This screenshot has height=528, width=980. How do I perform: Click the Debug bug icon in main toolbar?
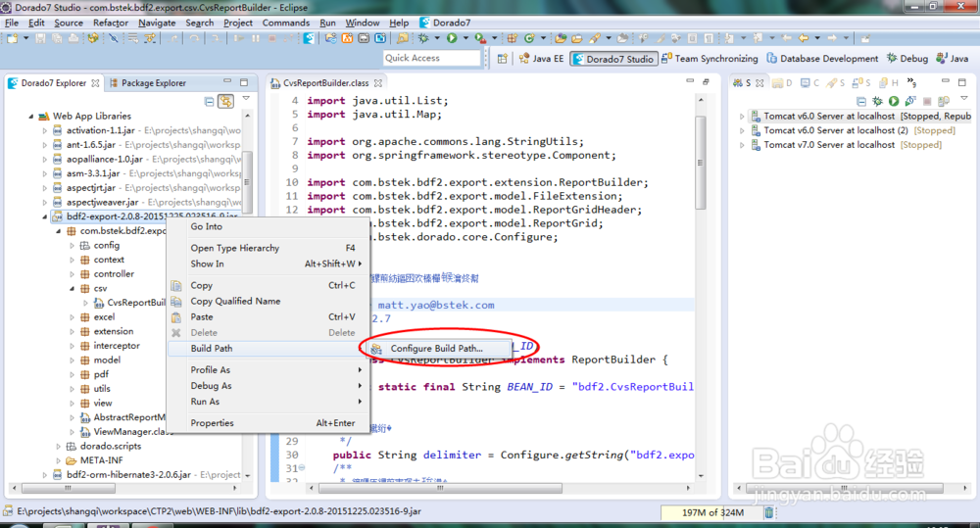click(x=423, y=39)
